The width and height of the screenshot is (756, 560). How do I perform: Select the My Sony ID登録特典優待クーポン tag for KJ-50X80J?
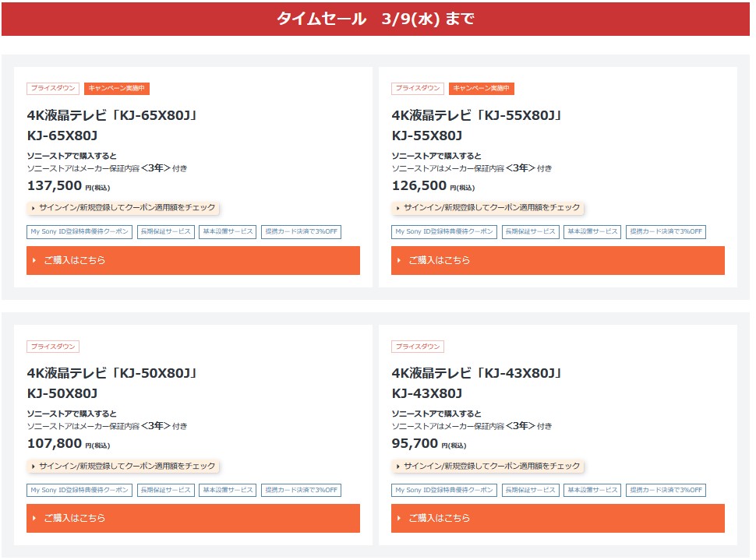click(x=79, y=490)
